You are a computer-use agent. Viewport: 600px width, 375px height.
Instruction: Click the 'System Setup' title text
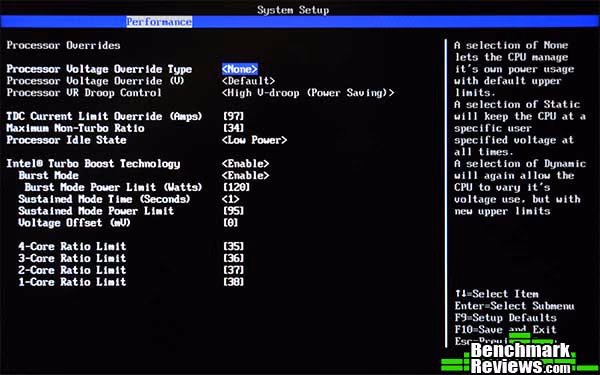coord(293,10)
